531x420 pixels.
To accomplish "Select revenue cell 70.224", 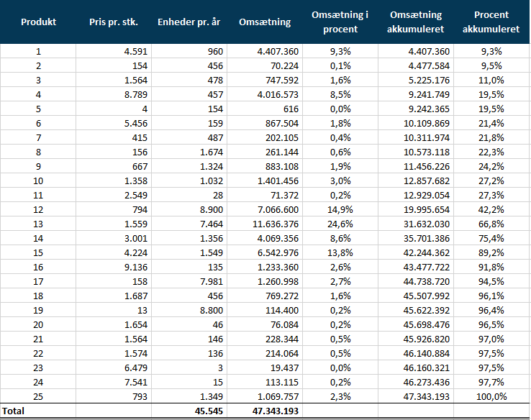I will 284,65.
